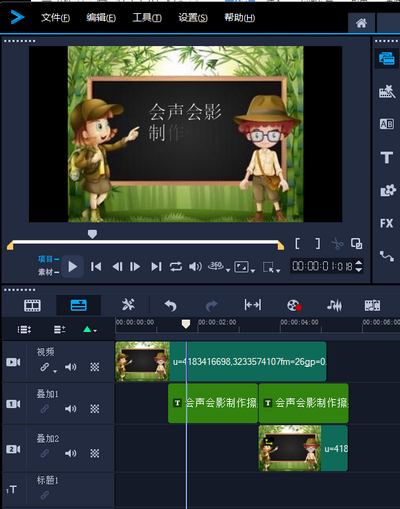Mute the 叠加2 track

(70, 453)
